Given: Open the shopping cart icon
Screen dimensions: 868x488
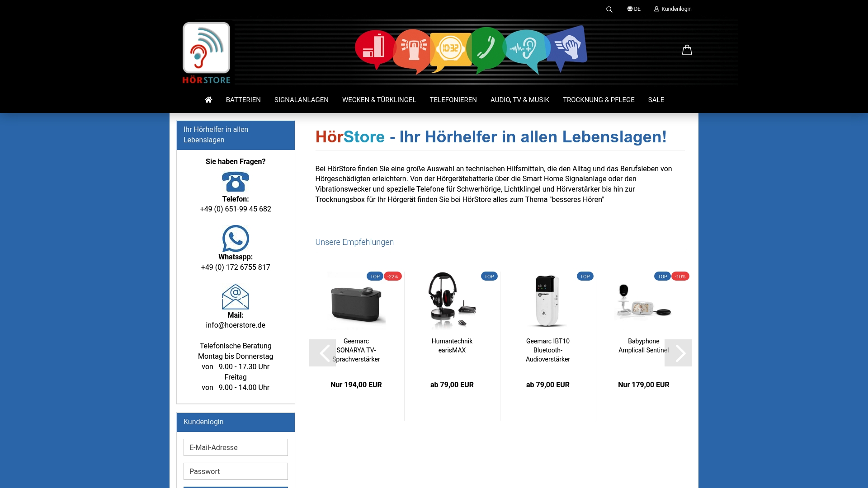Looking at the screenshot, I should coord(687,50).
